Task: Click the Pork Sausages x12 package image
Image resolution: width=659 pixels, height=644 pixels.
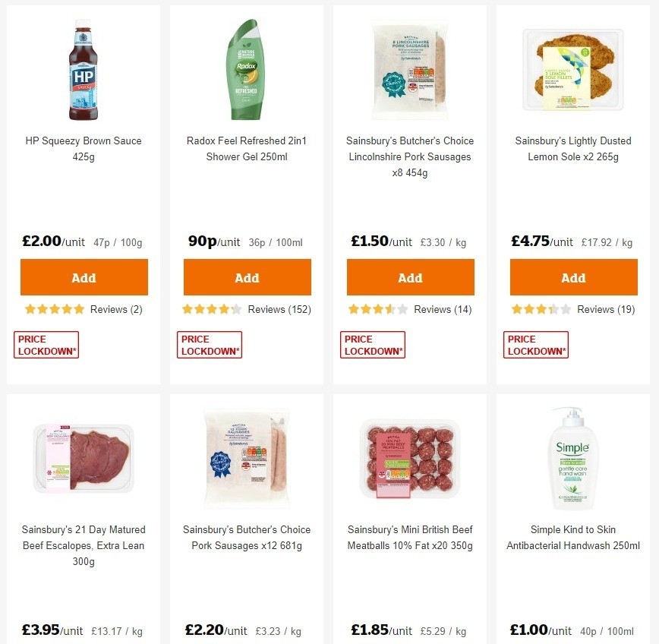Action: click(x=247, y=456)
